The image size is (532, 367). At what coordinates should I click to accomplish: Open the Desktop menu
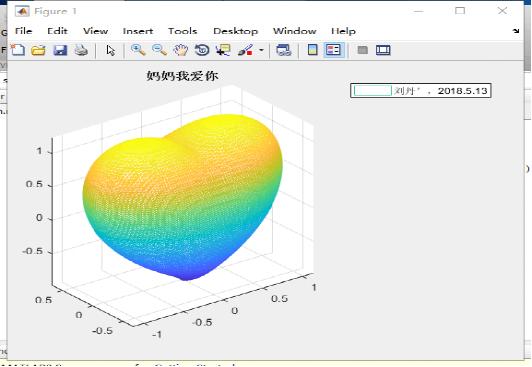[x=235, y=31]
